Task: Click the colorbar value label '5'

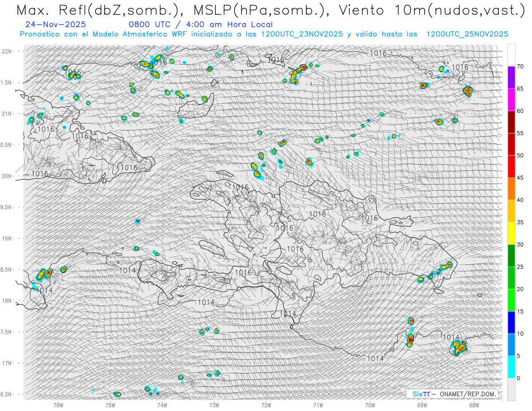Action: (518, 356)
